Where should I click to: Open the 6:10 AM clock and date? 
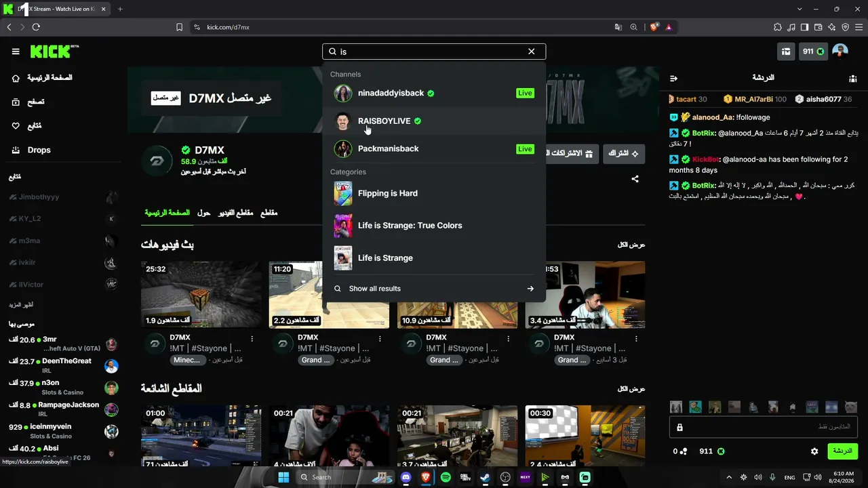tap(844, 477)
